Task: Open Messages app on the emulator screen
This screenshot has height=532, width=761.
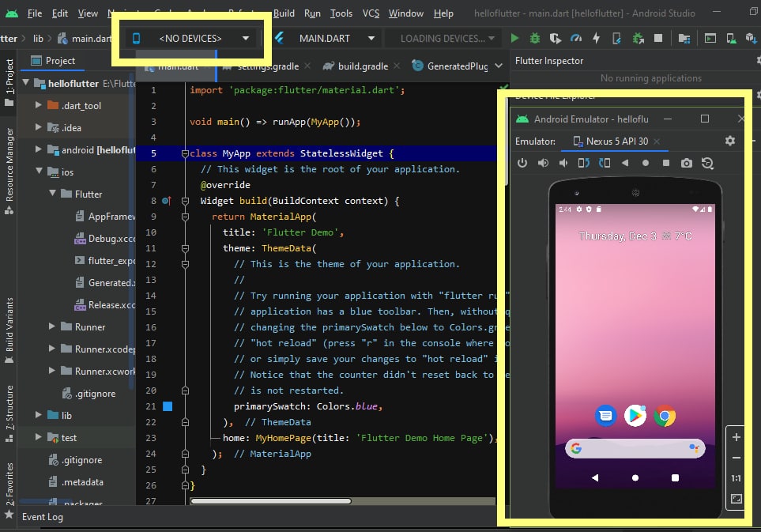Action: (x=605, y=416)
